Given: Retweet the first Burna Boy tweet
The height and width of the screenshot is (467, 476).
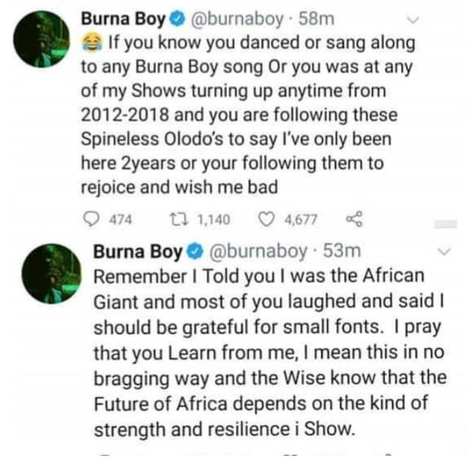Looking at the screenshot, I should [x=179, y=219].
